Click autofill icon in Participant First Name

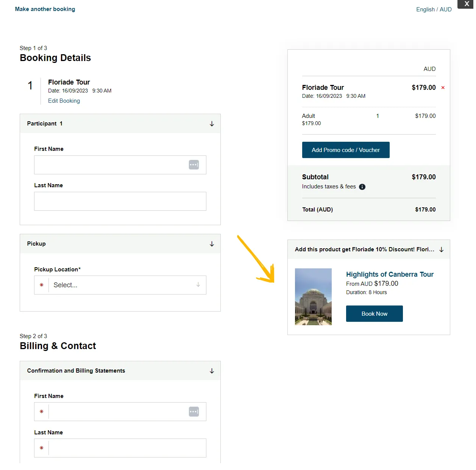(194, 165)
